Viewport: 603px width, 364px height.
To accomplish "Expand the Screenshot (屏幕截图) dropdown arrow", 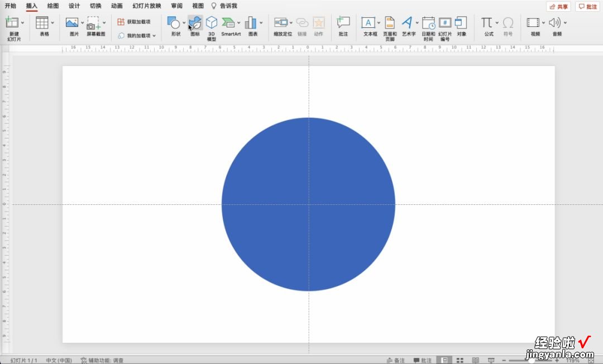I will pos(104,23).
